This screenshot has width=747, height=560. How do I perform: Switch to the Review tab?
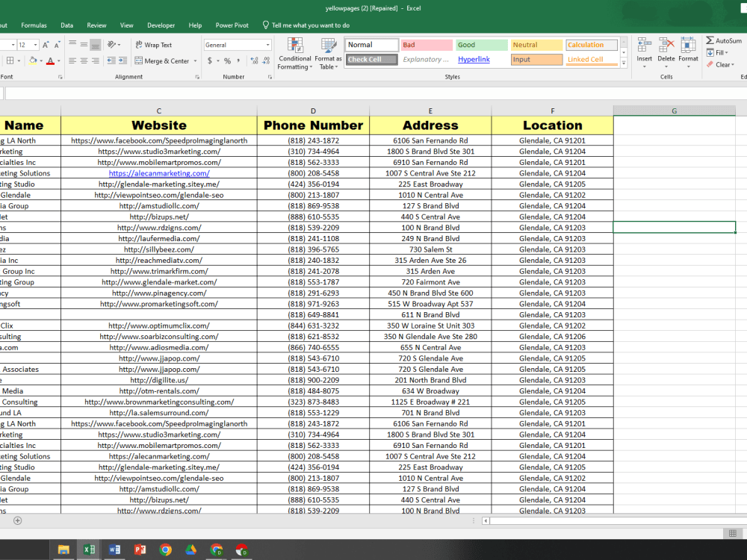click(x=96, y=25)
